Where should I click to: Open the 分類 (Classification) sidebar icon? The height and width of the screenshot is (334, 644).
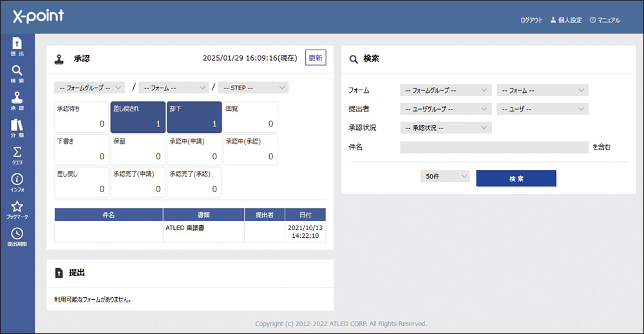click(17, 128)
